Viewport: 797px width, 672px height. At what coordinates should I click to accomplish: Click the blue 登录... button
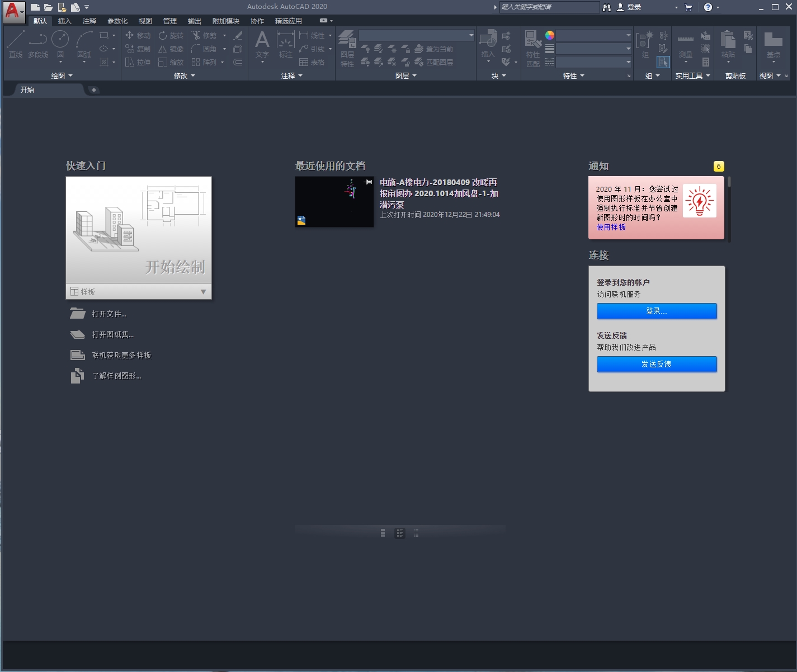point(657,311)
